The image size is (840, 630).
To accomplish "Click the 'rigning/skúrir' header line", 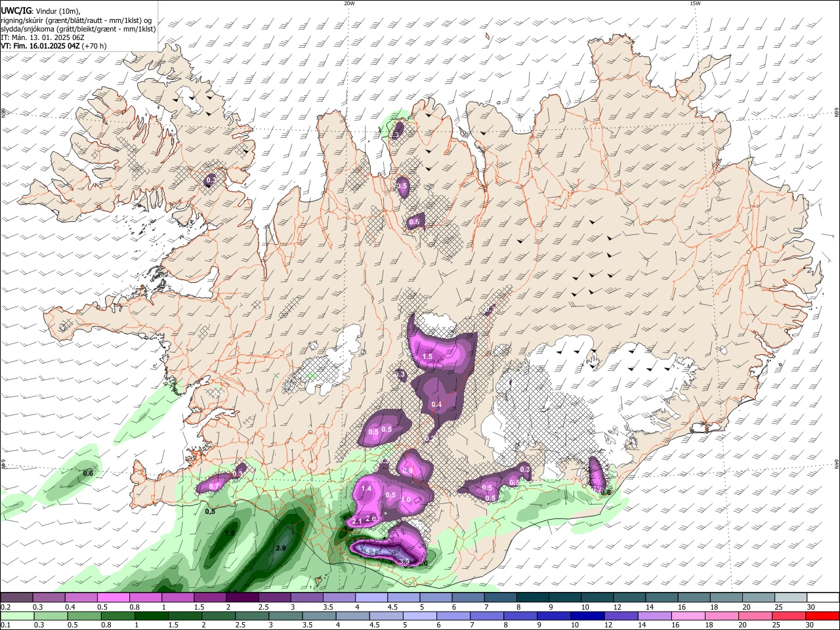I will tap(77, 20).
